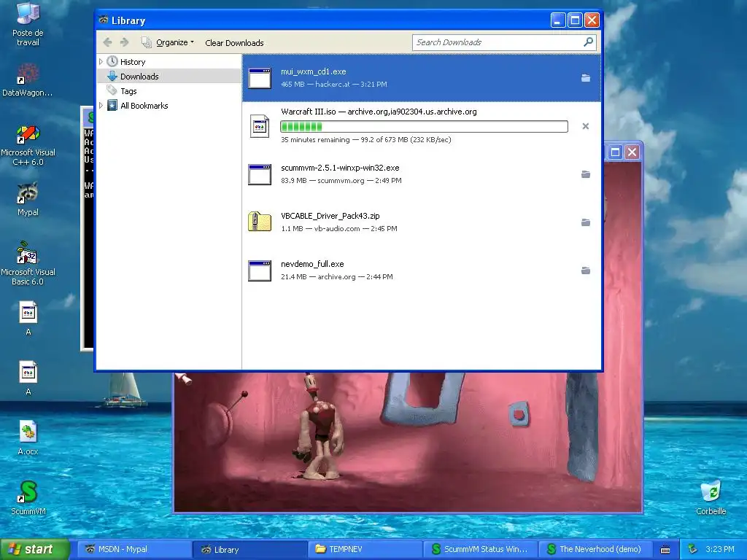
Task: Click the VBCABLE_Driver_Pack43.zip archive icon
Action: coord(260,222)
